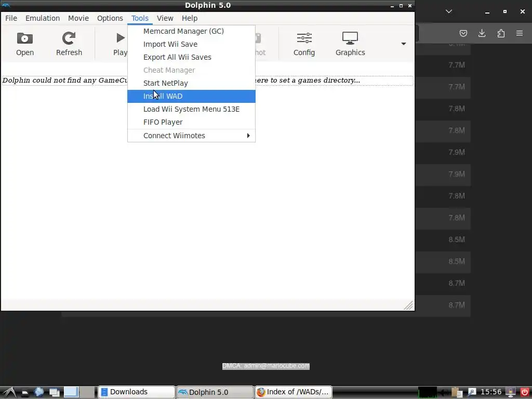Select the first workspace pager box
This screenshot has height=399, width=532.
tap(71, 392)
